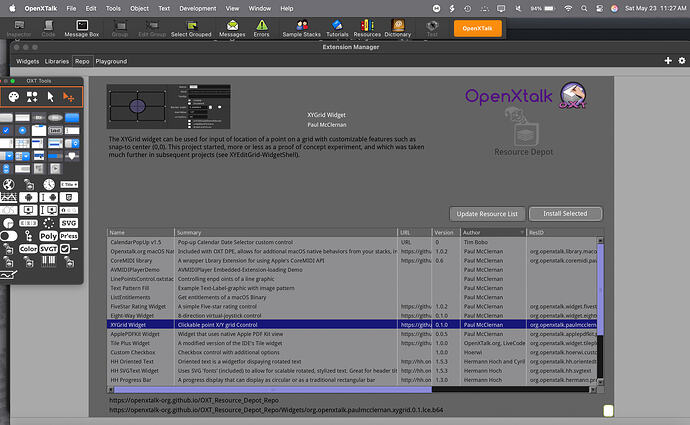Click the plus icon in Extension Manager
This screenshot has width=690, height=425.
(x=668, y=61)
